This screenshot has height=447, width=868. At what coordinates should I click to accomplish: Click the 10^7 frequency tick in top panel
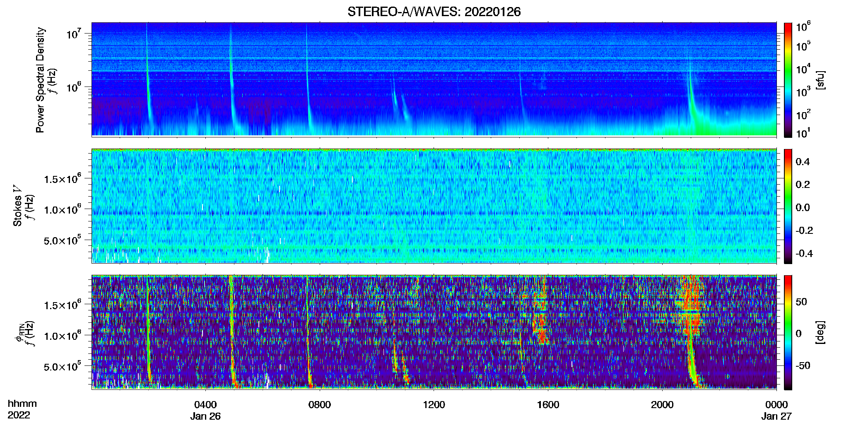74,34
